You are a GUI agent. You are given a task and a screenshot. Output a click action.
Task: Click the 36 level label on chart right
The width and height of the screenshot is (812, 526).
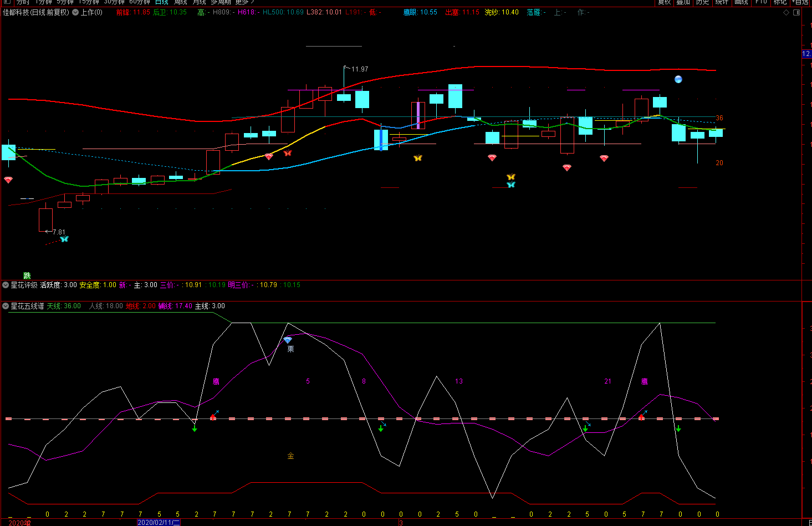pos(719,118)
